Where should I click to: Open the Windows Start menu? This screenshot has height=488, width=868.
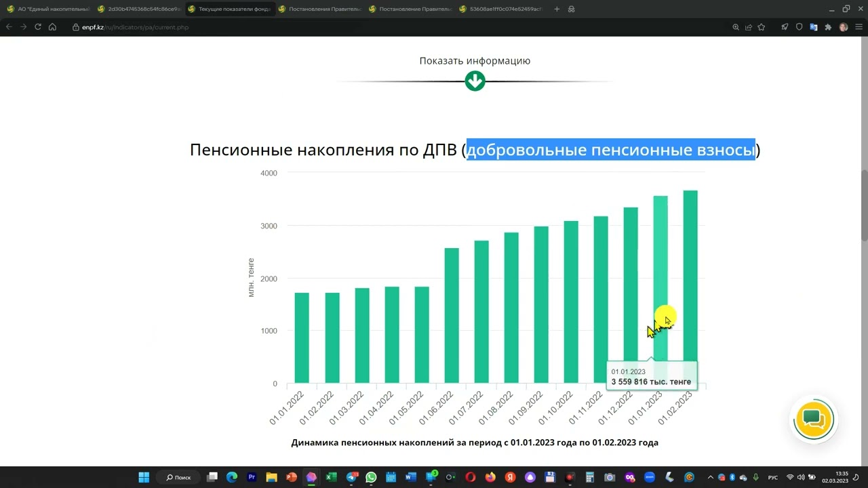(x=144, y=477)
